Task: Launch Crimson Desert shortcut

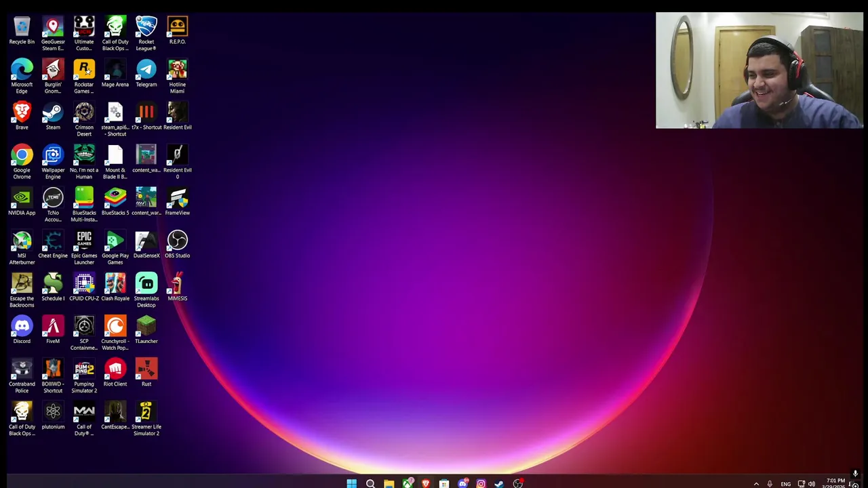Action: point(84,120)
